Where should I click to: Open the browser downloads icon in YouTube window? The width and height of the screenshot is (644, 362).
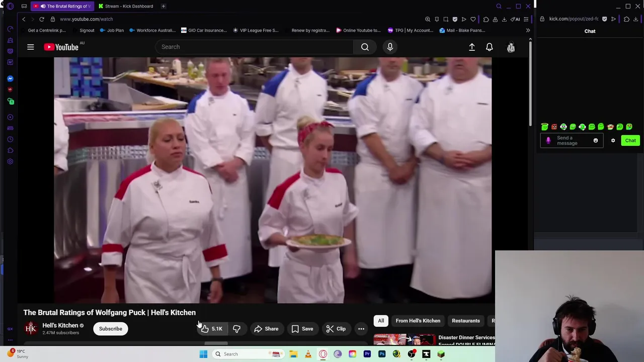[x=504, y=19]
